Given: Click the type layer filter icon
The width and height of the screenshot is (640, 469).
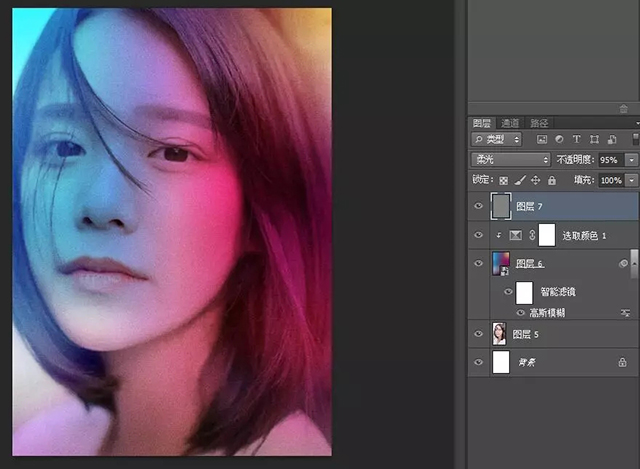Looking at the screenshot, I should [x=577, y=139].
